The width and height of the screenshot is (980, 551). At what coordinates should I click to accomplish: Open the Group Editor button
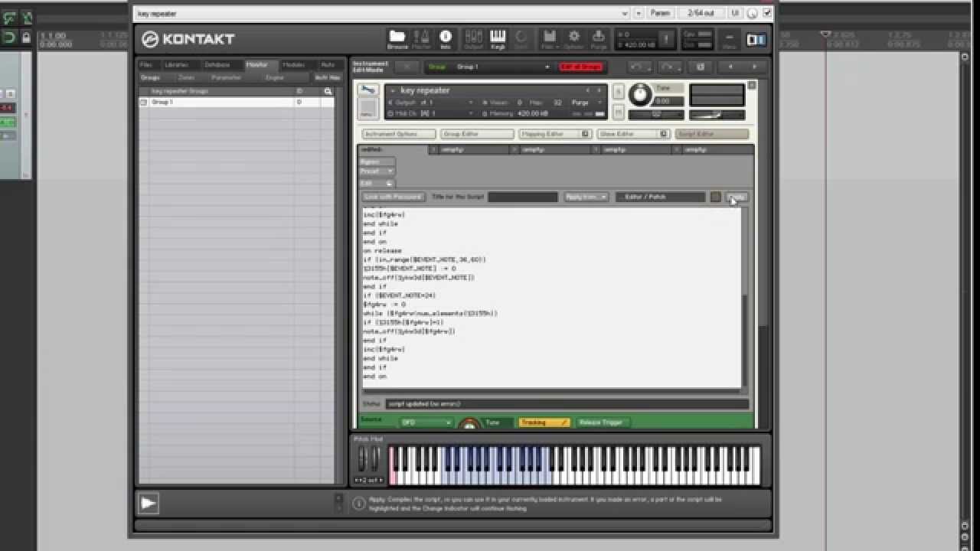(x=477, y=134)
